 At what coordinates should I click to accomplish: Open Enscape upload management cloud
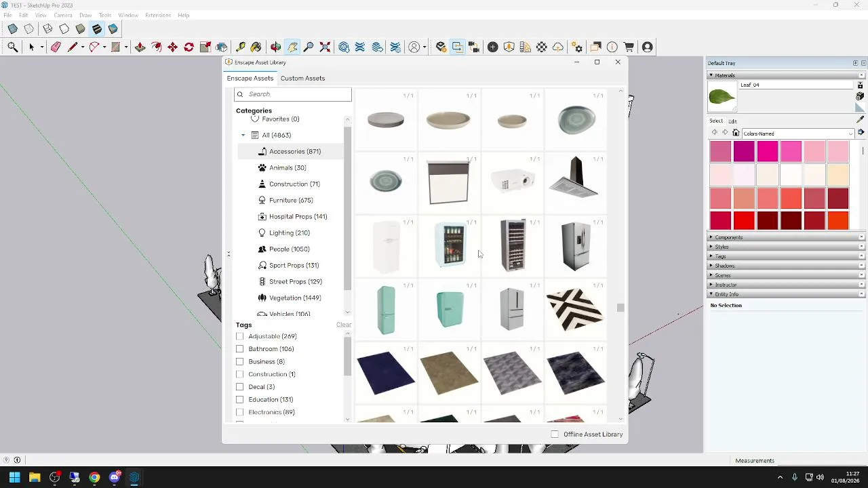[558, 47]
